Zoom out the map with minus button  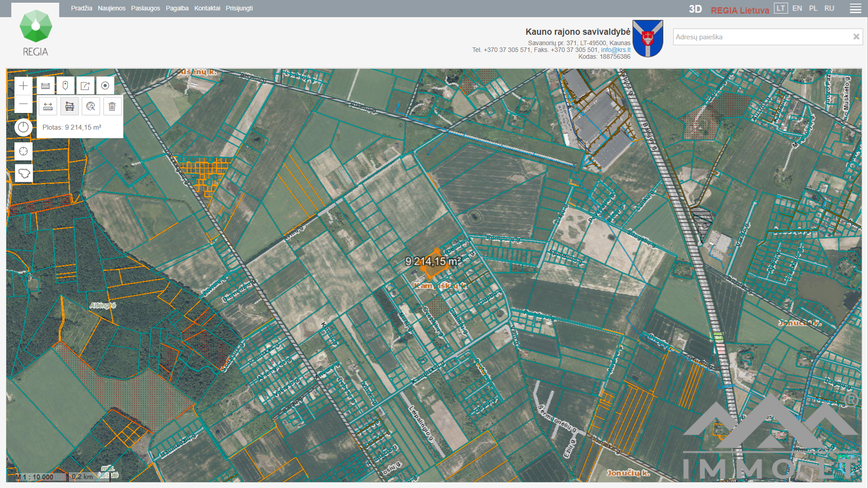pos(24,104)
